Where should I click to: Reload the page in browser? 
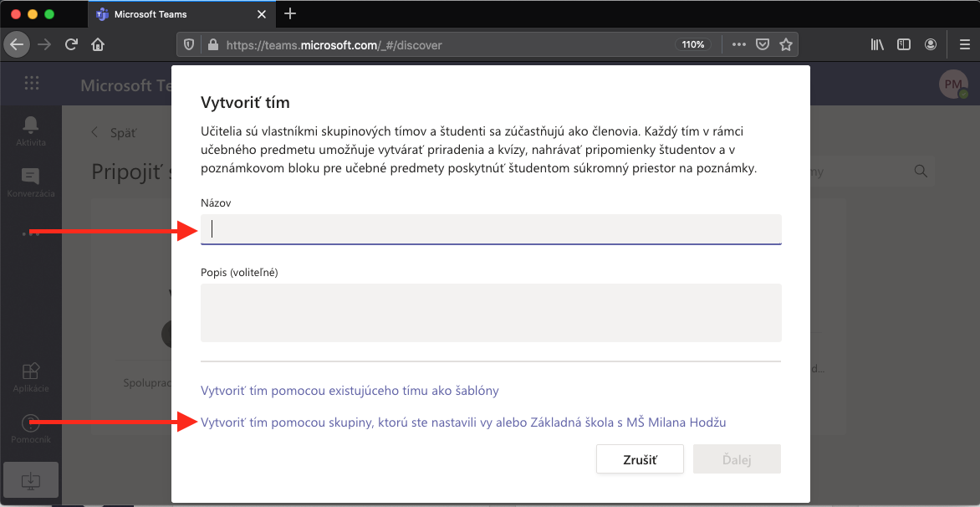[x=72, y=44]
